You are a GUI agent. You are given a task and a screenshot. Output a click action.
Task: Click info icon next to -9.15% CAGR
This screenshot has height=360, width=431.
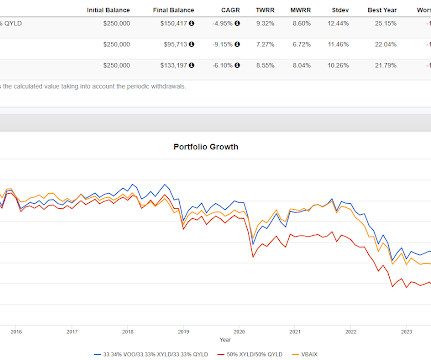point(237,44)
